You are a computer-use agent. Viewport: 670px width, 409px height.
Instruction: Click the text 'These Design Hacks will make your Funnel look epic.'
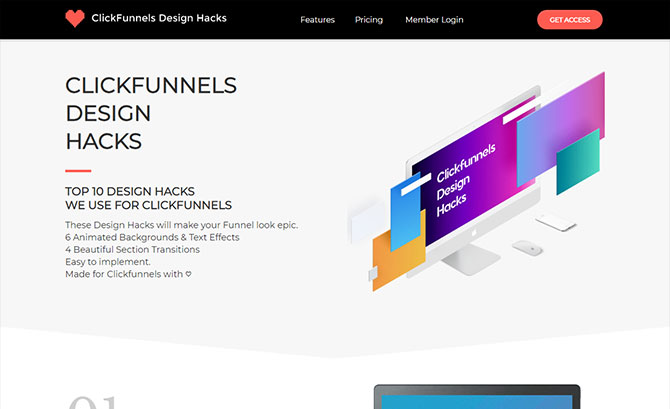coord(182,225)
